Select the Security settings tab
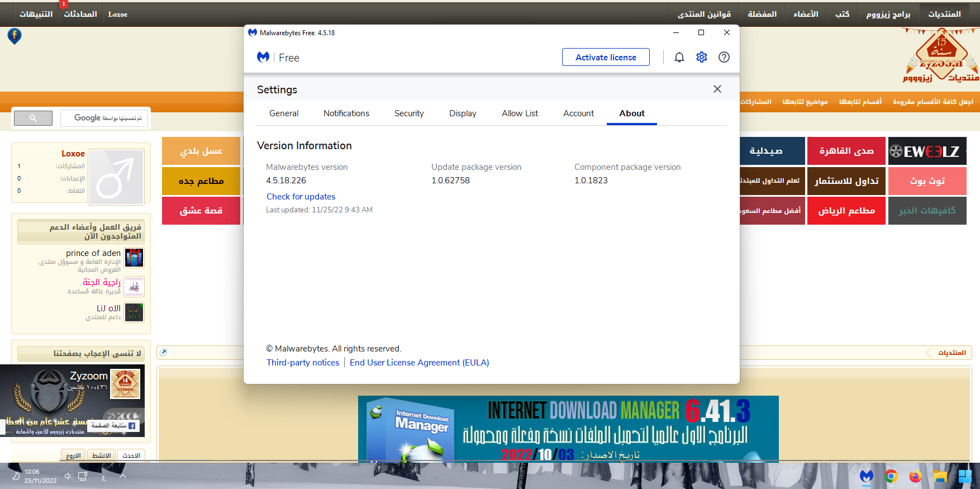Viewport: 980px width, 489px height. click(409, 113)
